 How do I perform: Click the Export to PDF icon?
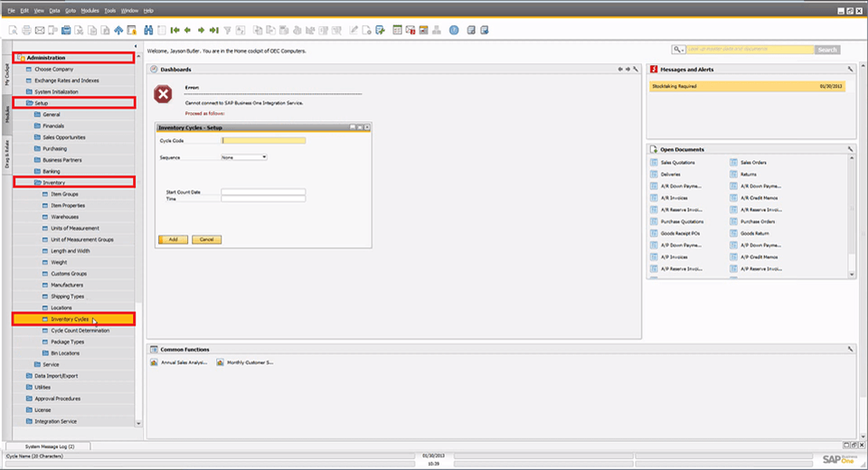(105, 31)
